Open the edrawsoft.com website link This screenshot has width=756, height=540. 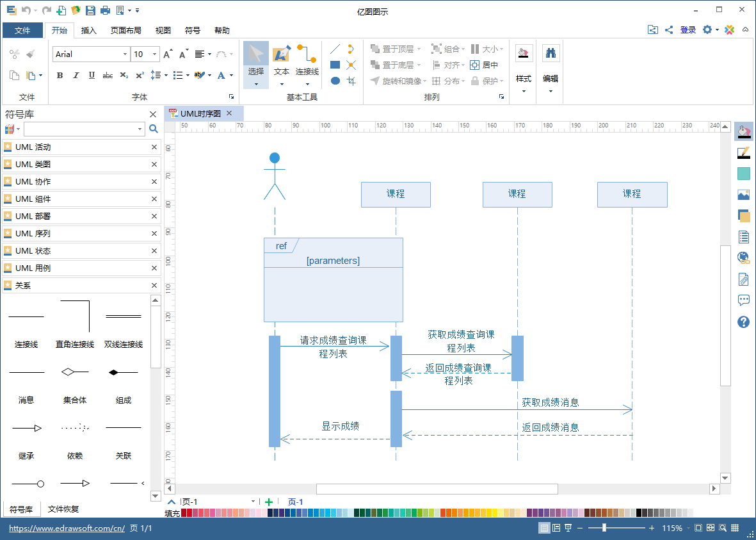[x=67, y=528]
